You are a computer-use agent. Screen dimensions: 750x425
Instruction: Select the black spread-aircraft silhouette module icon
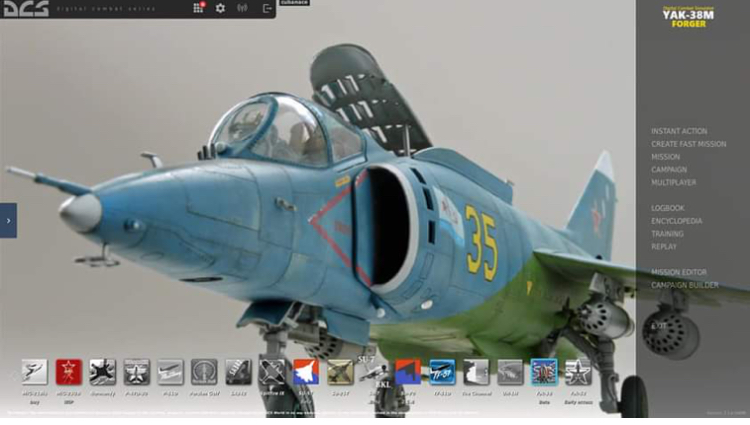(102, 372)
